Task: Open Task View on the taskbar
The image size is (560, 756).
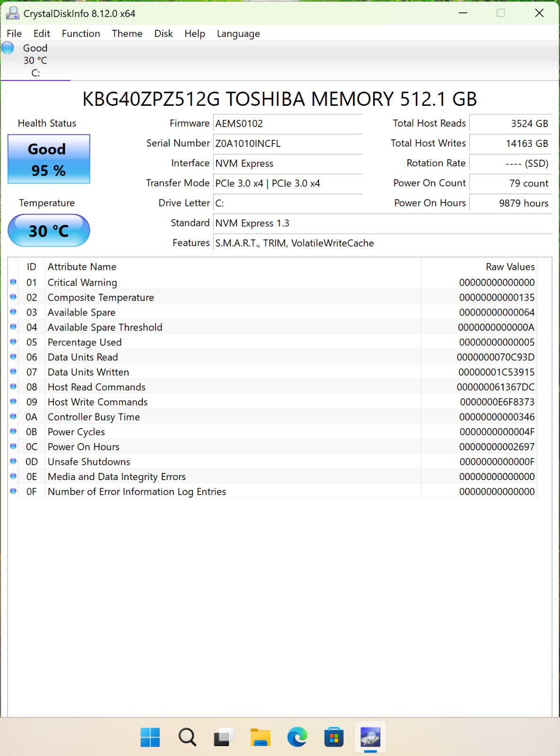Action: (224, 737)
